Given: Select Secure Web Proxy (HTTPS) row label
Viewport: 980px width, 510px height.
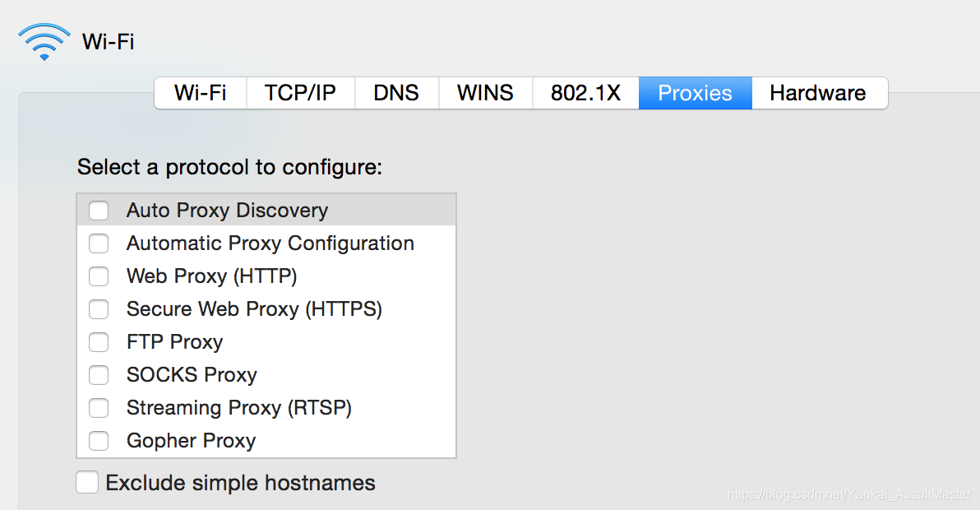Looking at the screenshot, I should 254,309.
